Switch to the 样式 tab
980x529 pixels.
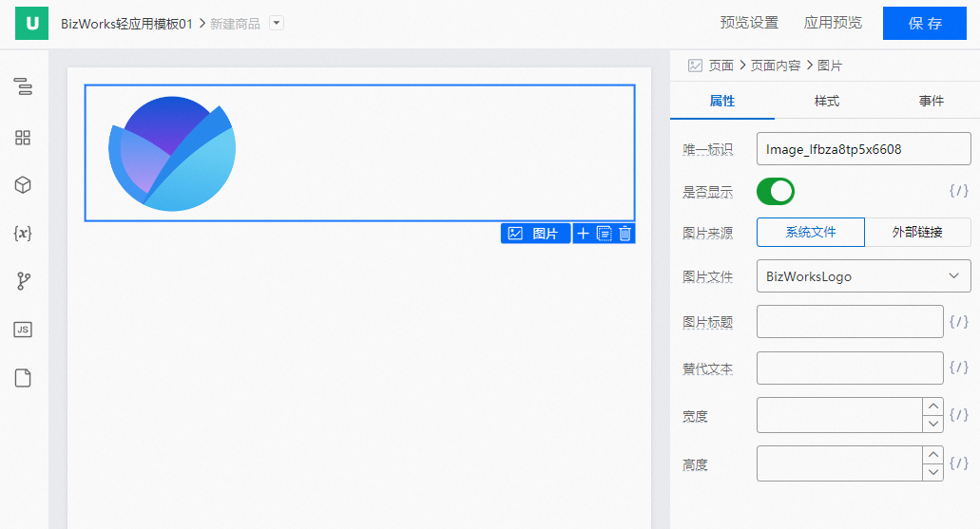(826, 102)
